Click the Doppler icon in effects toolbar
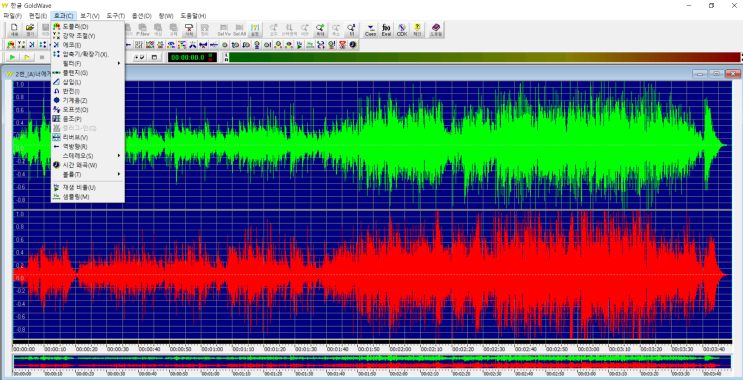The width and height of the screenshot is (743, 380). pyautogui.click(x=11, y=45)
